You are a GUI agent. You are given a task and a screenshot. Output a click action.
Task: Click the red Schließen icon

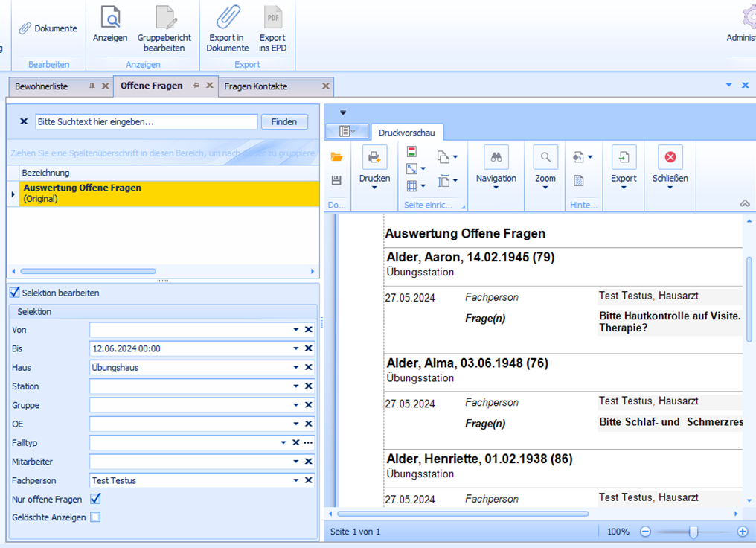[670, 157]
